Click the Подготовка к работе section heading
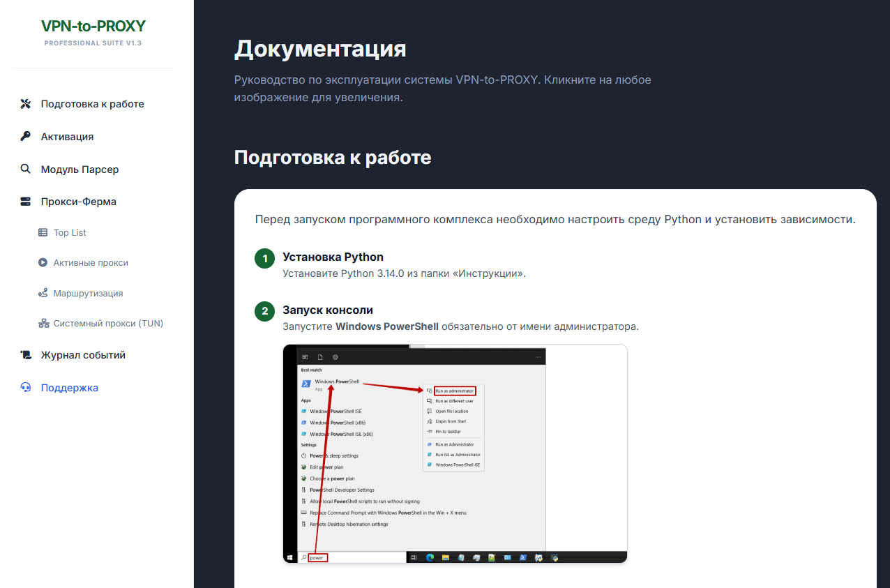Image resolution: width=890 pixels, height=588 pixels. pyautogui.click(x=333, y=158)
